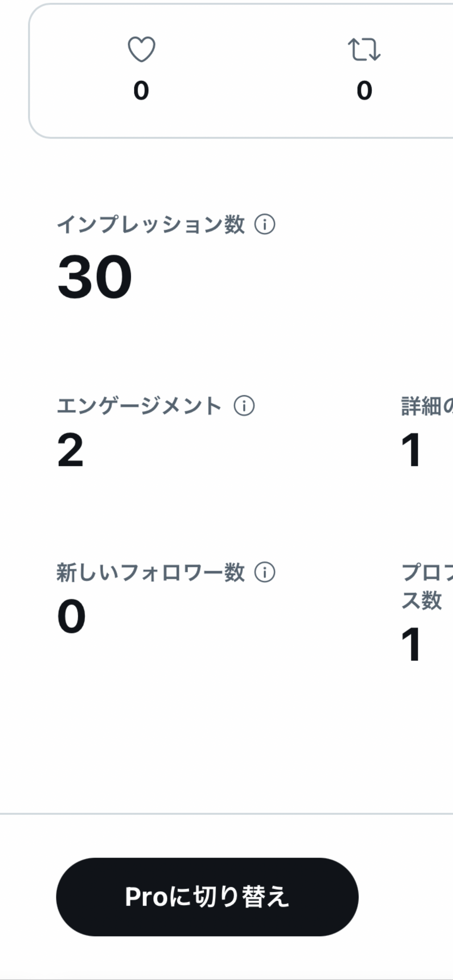Click the heart like icon
The height and width of the screenshot is (980, 453).
pos(141,49)
